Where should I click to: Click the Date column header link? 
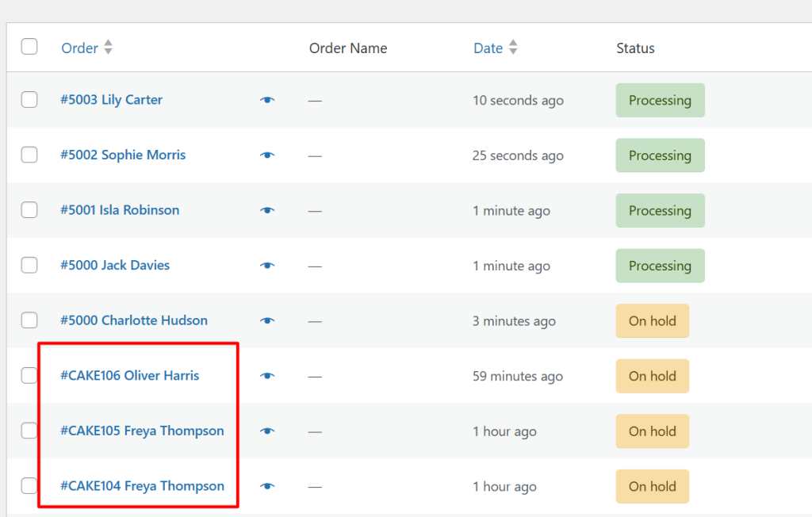(488, 48)
